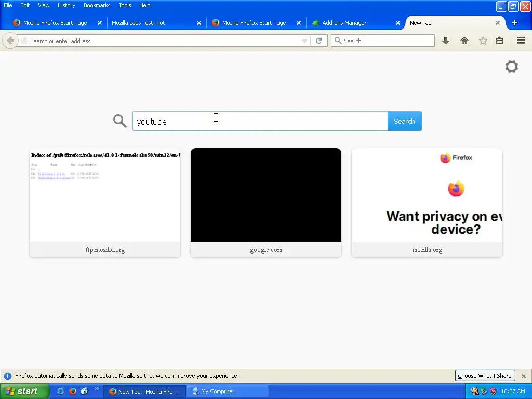
Task: Open the google.com thumbnail tile
Action: (x=266, y=203)
